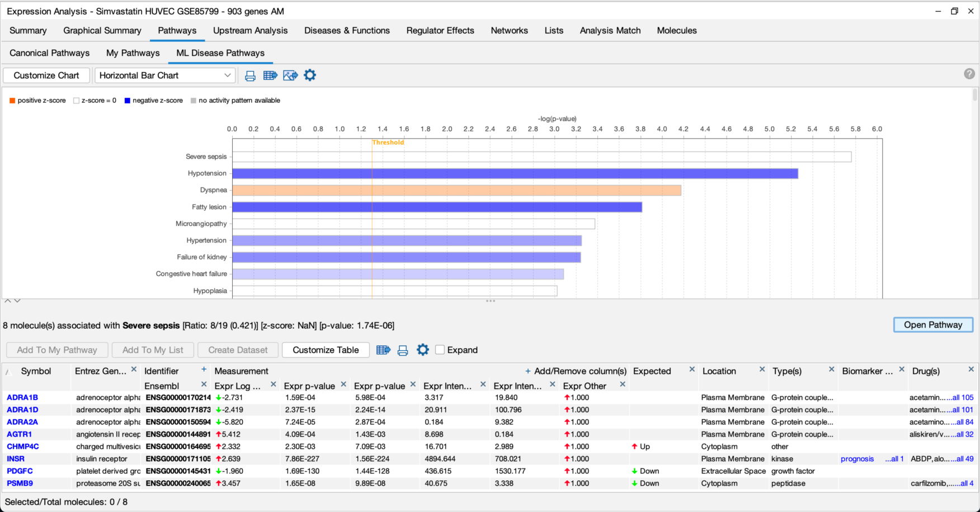The width and height of the screenshot is (980, 512).
Task: Follow the prognosis biomarker link
Action: click(x=857, y=459)
